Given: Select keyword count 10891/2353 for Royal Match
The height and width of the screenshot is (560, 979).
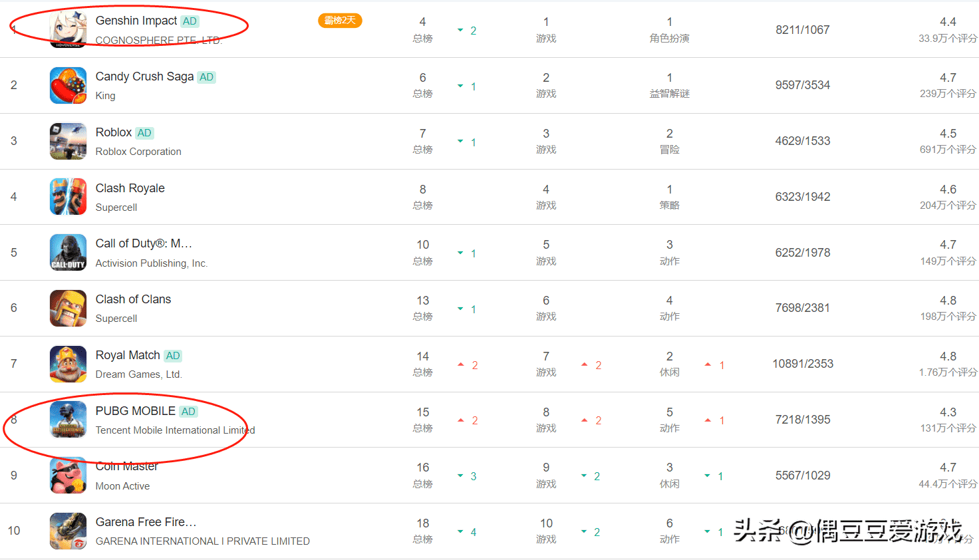Looking at the screenshot, I should (803, 364).
